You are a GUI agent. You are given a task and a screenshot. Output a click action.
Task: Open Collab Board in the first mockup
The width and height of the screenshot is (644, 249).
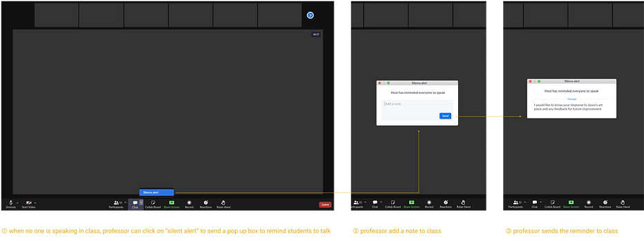153,204
